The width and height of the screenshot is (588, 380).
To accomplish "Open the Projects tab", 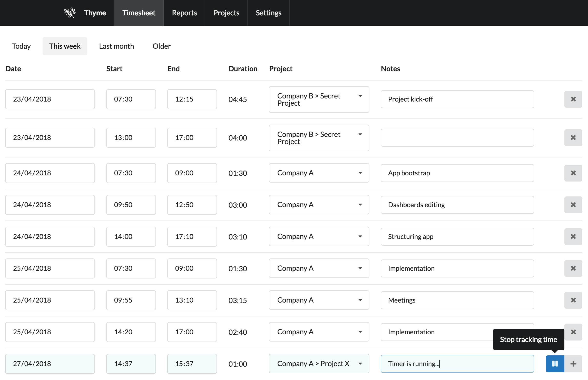I will coord(226,13).
